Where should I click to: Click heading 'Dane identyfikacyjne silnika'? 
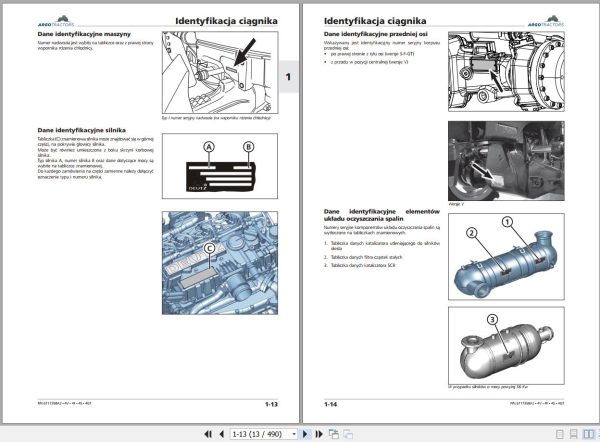(82, 130)
